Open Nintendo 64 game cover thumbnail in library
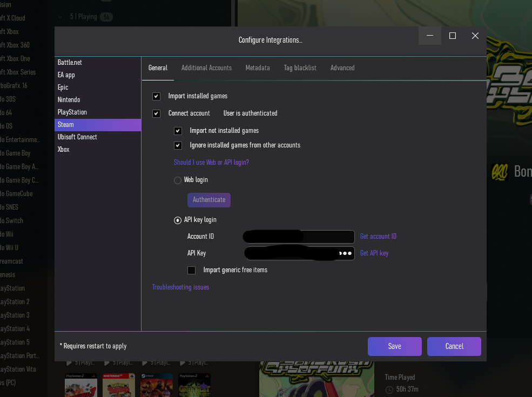The image size is (532, 397). click(x=118, y=385)
